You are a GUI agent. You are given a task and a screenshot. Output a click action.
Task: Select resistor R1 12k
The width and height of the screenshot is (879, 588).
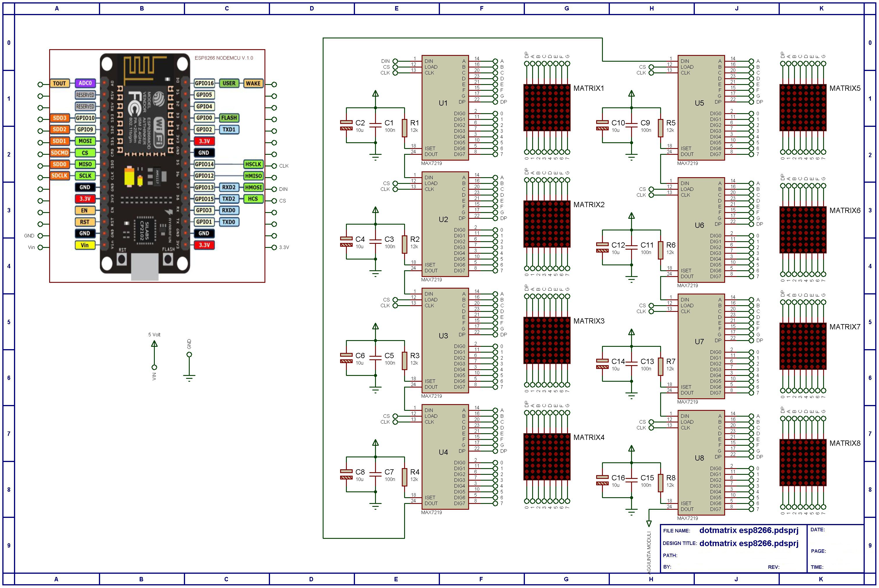tap(404, 128)
